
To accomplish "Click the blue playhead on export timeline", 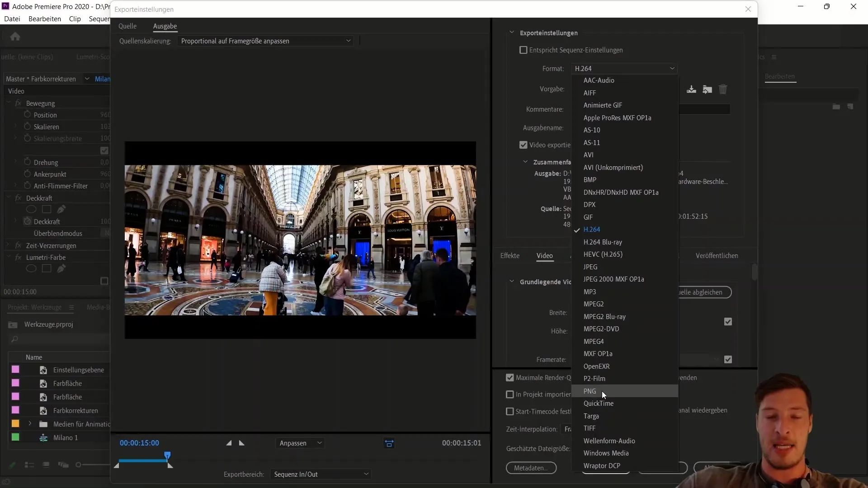I will [x=168, y=455].
